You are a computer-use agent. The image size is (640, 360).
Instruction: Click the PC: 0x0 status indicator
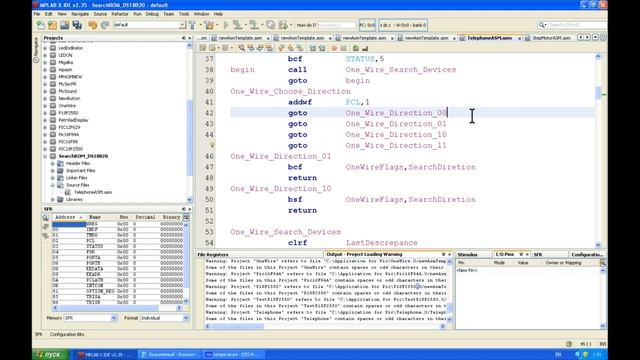coord(367,25)
